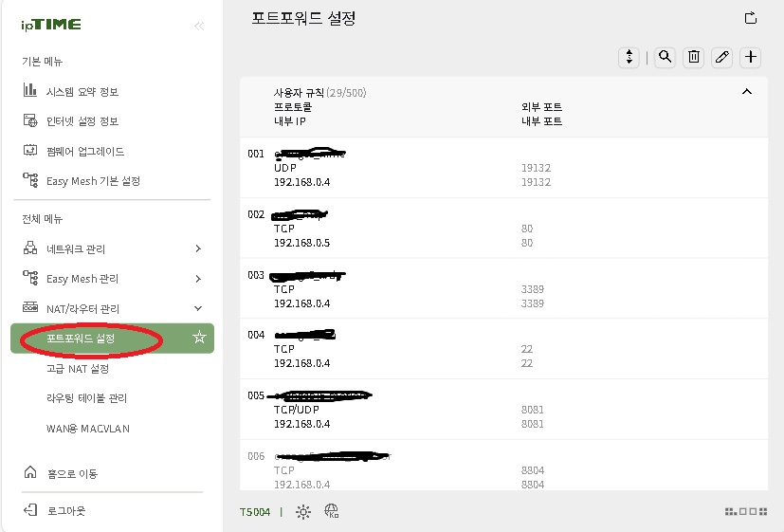Expand the 네트워크 관리 menu
Screen dimensions: 784x532
198,249
